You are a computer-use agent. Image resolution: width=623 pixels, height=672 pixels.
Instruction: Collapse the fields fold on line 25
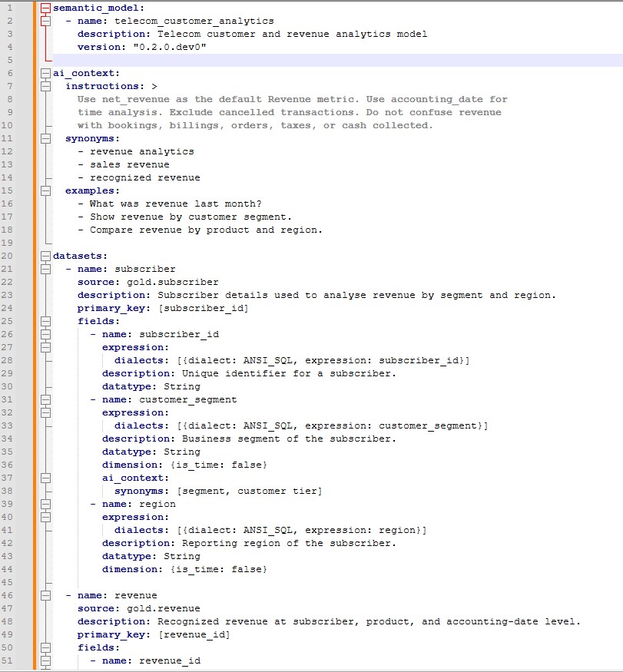(x=45, y=322)
